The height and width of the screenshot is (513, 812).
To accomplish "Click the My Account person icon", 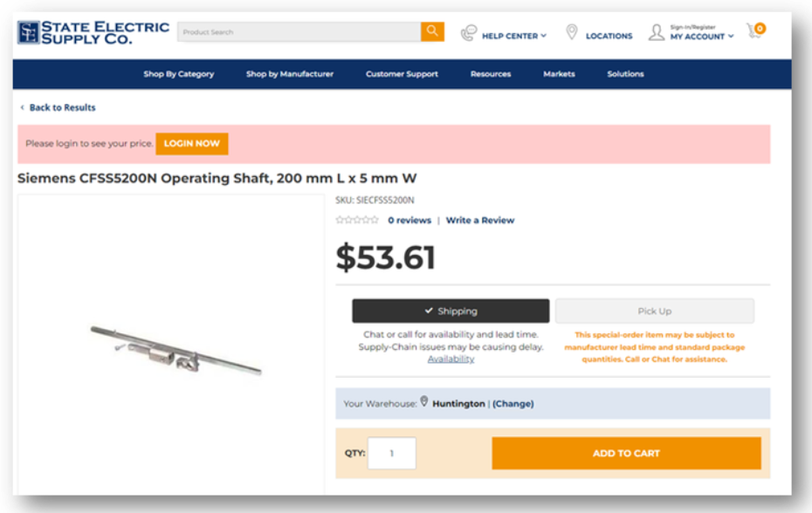I will [x=656, y=33].
